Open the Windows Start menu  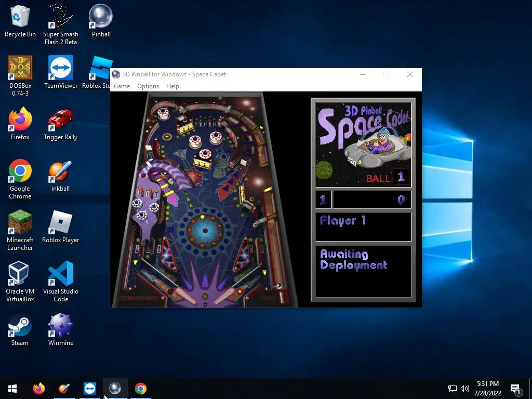coord(12,389)
